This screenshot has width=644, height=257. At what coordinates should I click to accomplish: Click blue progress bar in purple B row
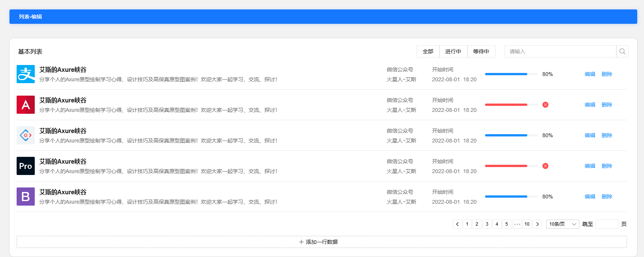(x=506, y=197)
